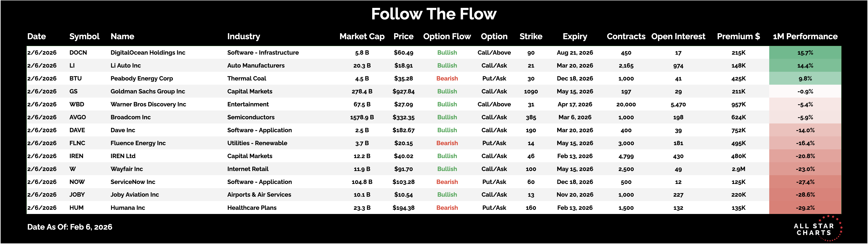Viewport: 868px width, 244px height.
Task: Click the green 15.7% performance cell
Action: click(805, 53)
